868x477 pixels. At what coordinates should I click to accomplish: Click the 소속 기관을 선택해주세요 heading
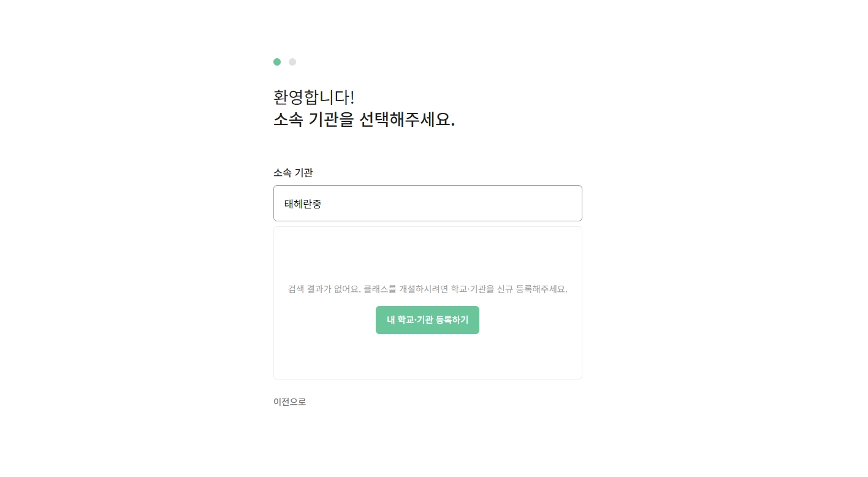coord(364,120)
